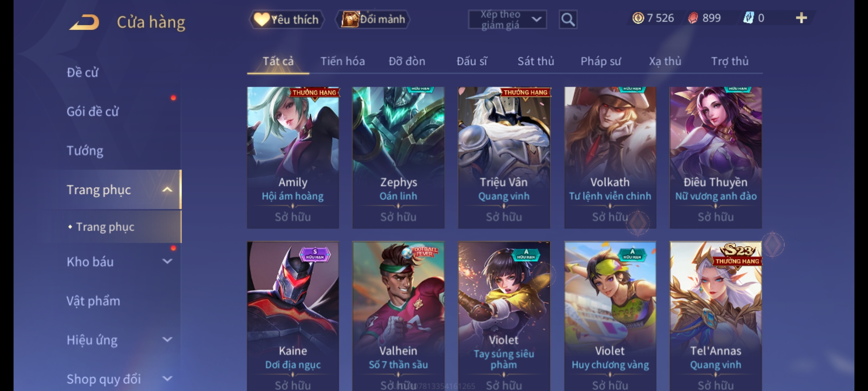Select the Tiến hóa tab
Image resolution: width=868 pixels, height=391 pixels.
342,61
